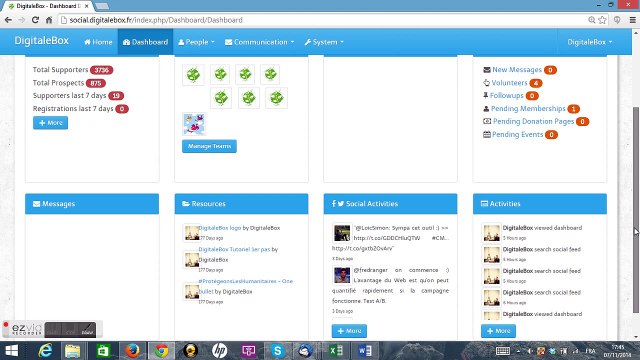Expand the System dropdown menu

(324, 42)
